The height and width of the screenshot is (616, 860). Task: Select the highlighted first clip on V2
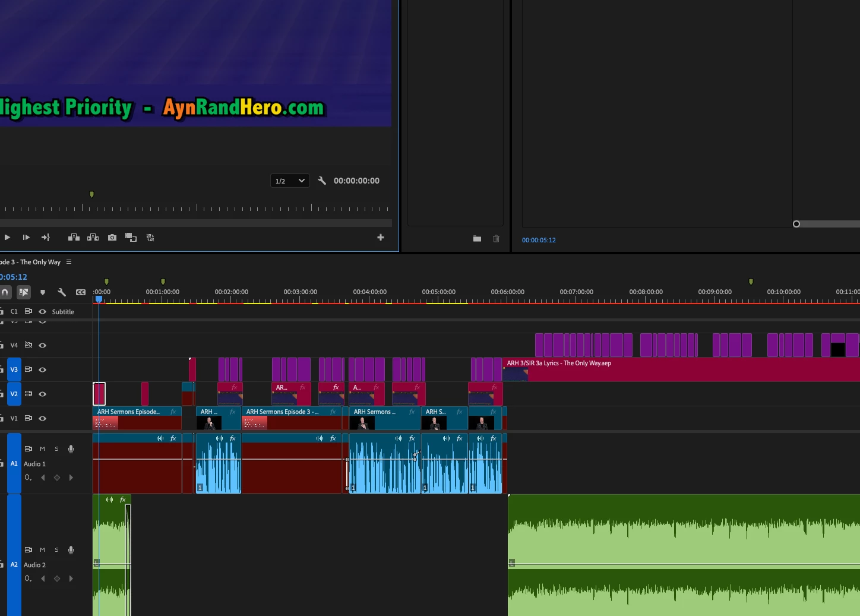(x=99, y=394)
